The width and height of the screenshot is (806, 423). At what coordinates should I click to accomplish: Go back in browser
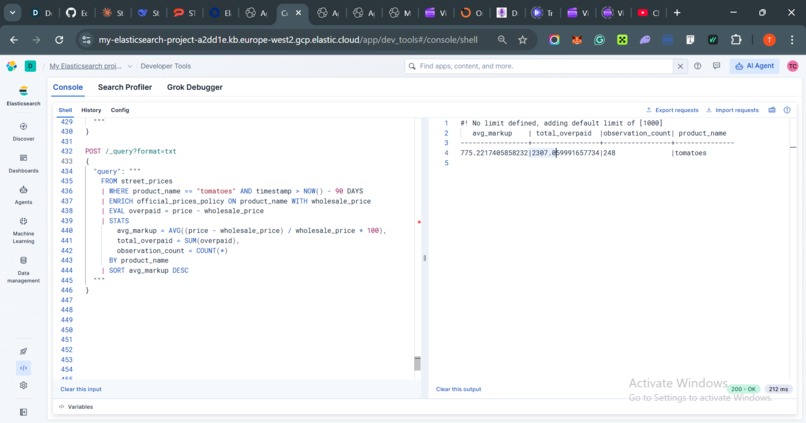coord(14,40)
